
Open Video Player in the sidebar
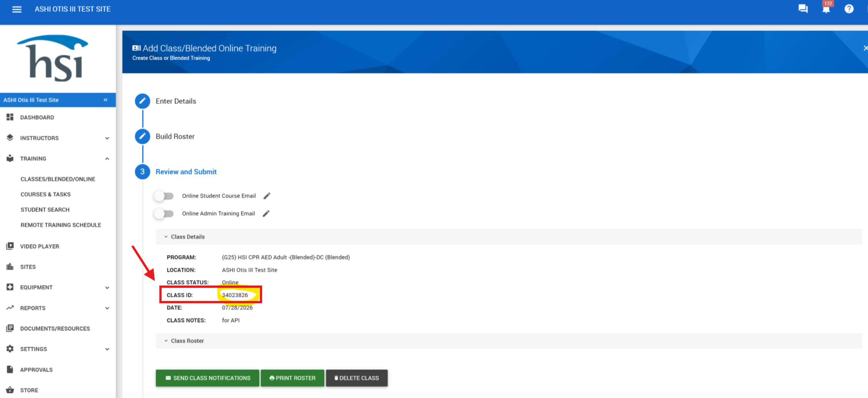pyautogui.click(x=40, y=246)
